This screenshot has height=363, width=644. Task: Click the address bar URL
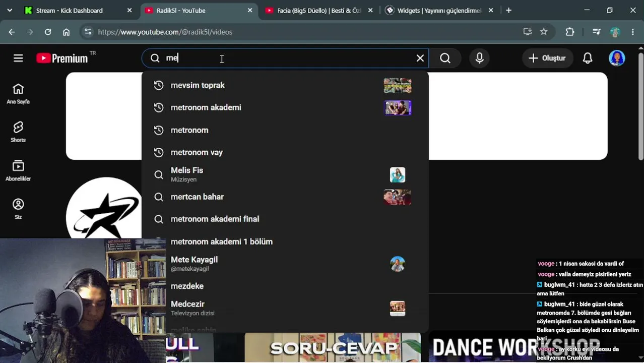165,32
